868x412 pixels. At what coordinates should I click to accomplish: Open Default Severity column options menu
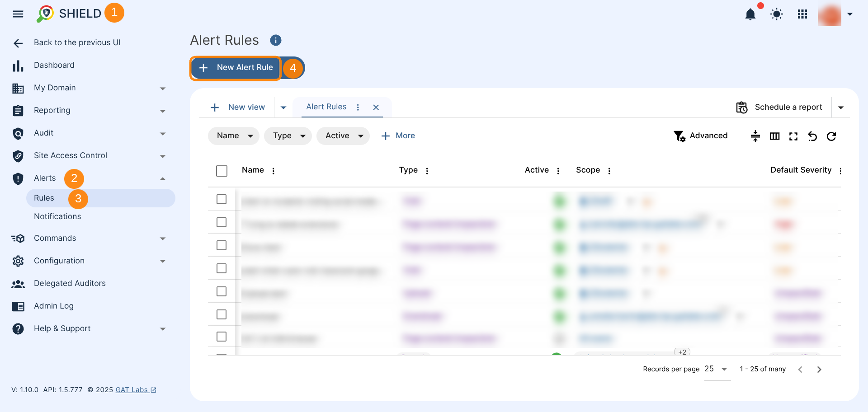point(840,171)
